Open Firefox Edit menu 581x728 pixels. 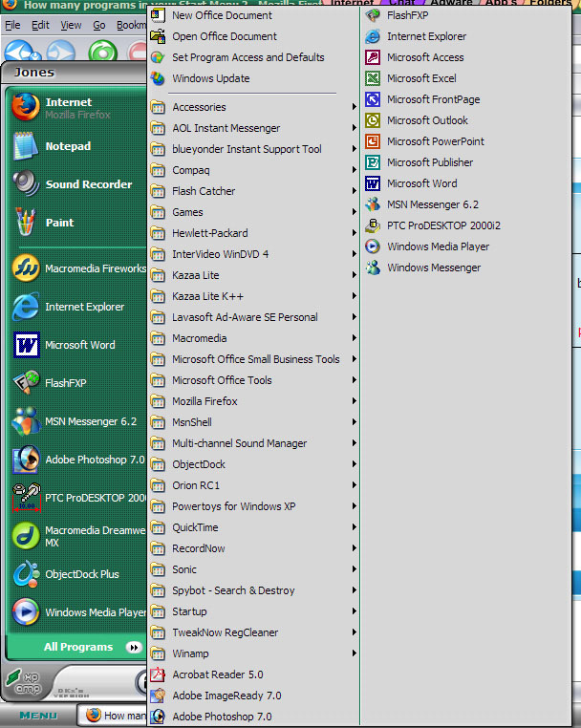(x=40, y=25)
